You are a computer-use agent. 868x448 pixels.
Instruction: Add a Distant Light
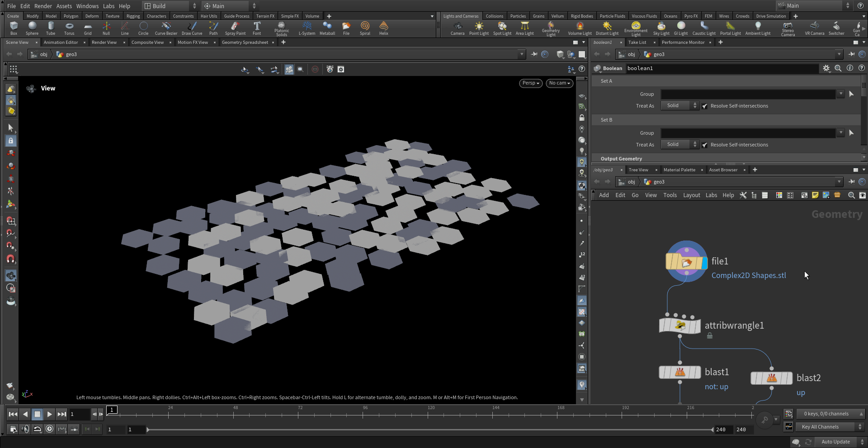point(607,28)
